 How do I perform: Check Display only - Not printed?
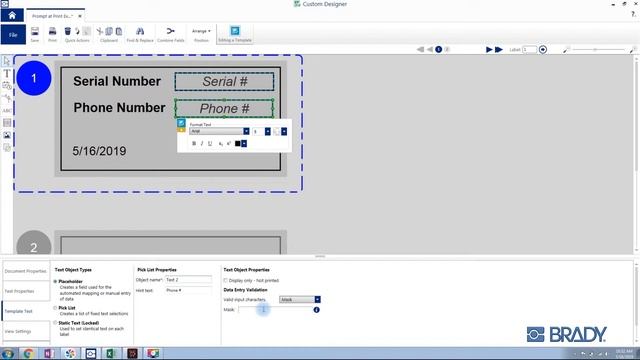tap(225, 280)
